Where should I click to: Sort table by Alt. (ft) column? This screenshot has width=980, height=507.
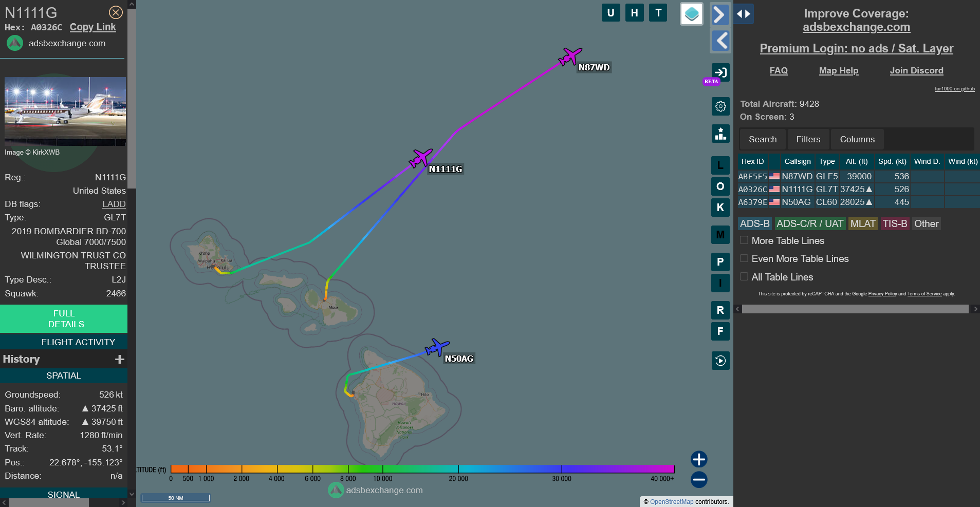[x=857, y=161]
